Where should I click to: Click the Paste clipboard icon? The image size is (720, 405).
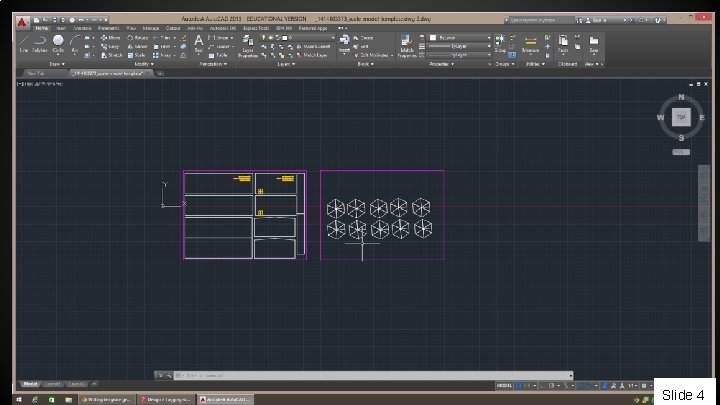[x=564, y=41]
